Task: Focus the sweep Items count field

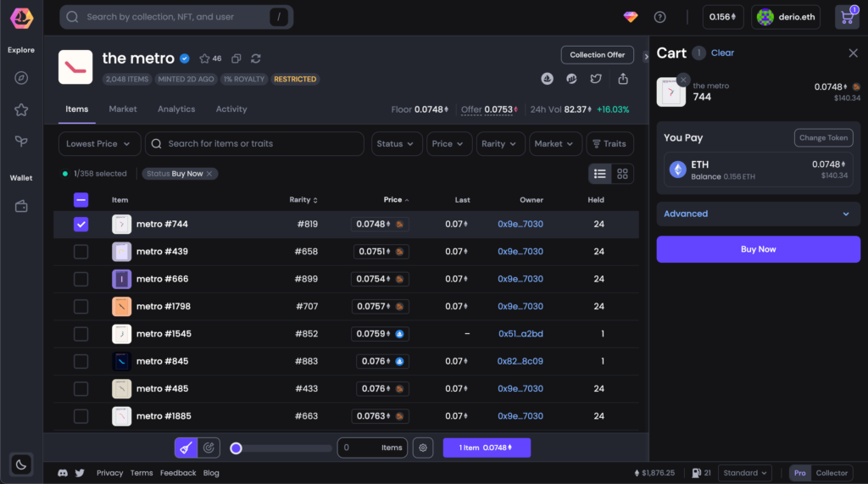Action: tap(372, 448)
